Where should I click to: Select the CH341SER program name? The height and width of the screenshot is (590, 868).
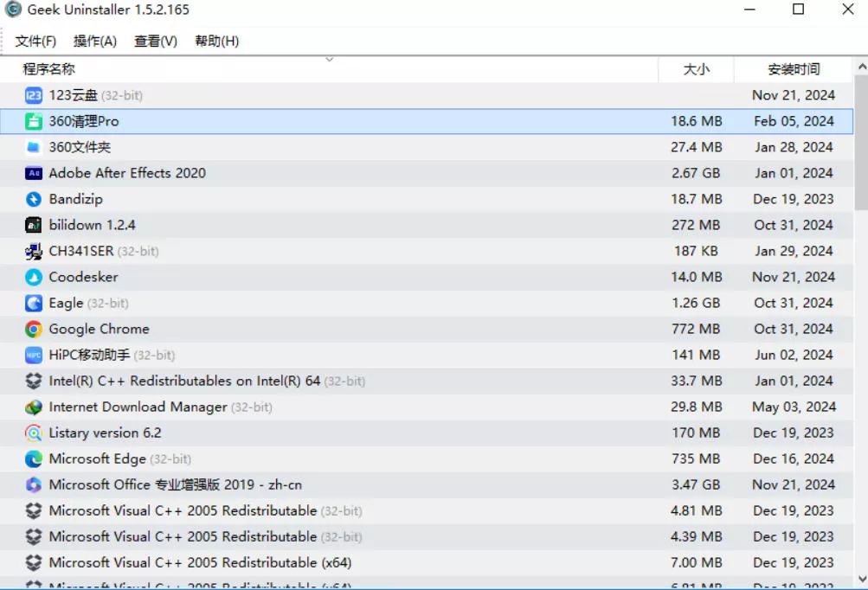tap(81, 251)
